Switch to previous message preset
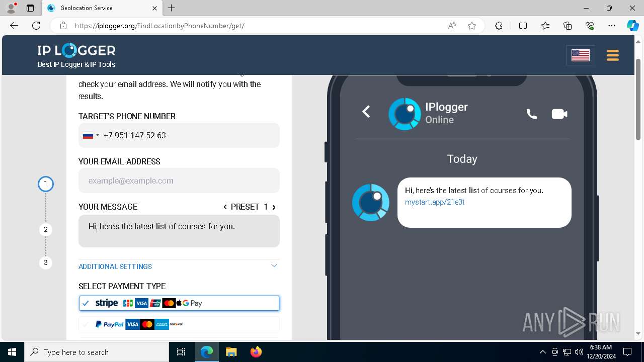 (x=225, y=207)
